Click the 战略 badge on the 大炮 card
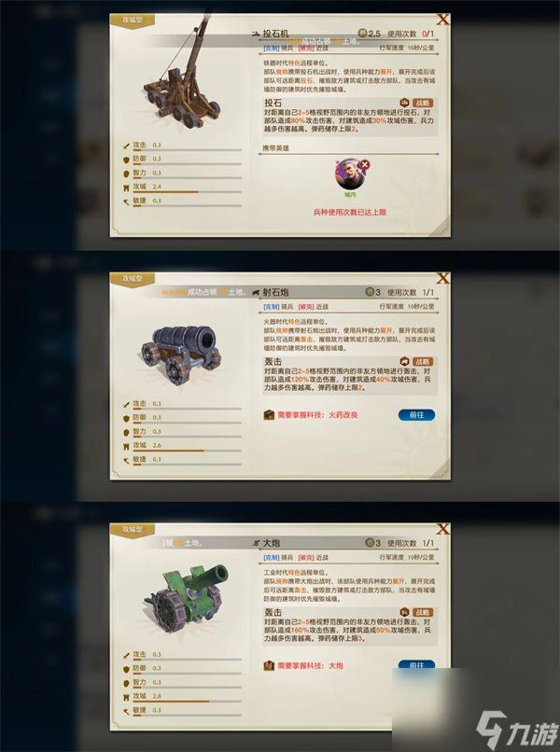Image resolution: width=560 pixels, height=752 pixels. 423,612
